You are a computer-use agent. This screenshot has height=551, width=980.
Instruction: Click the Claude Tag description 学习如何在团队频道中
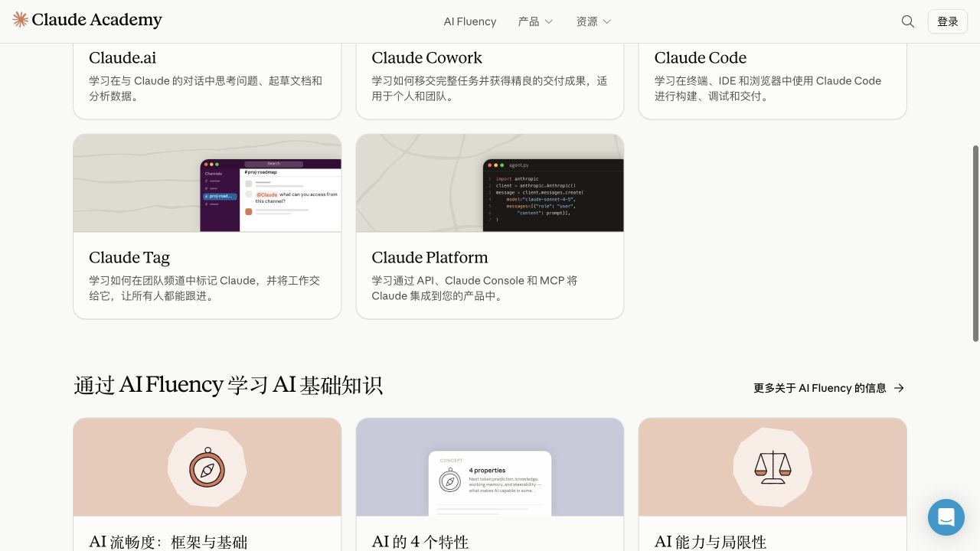pyautogui.click(x=204, y=288)
